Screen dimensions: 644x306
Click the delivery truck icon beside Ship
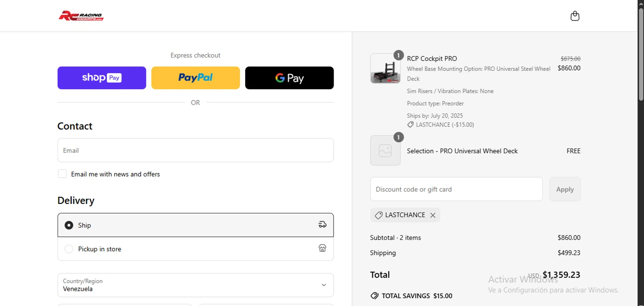click(322, 224)
